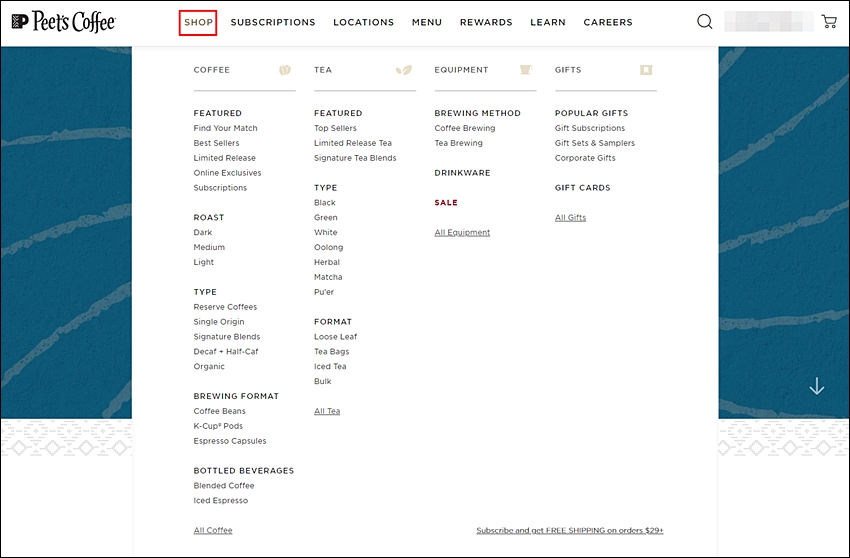This screenshot has height=558, width=850.
Task: Open the shopping cart icon
Action: click(829, 22)
